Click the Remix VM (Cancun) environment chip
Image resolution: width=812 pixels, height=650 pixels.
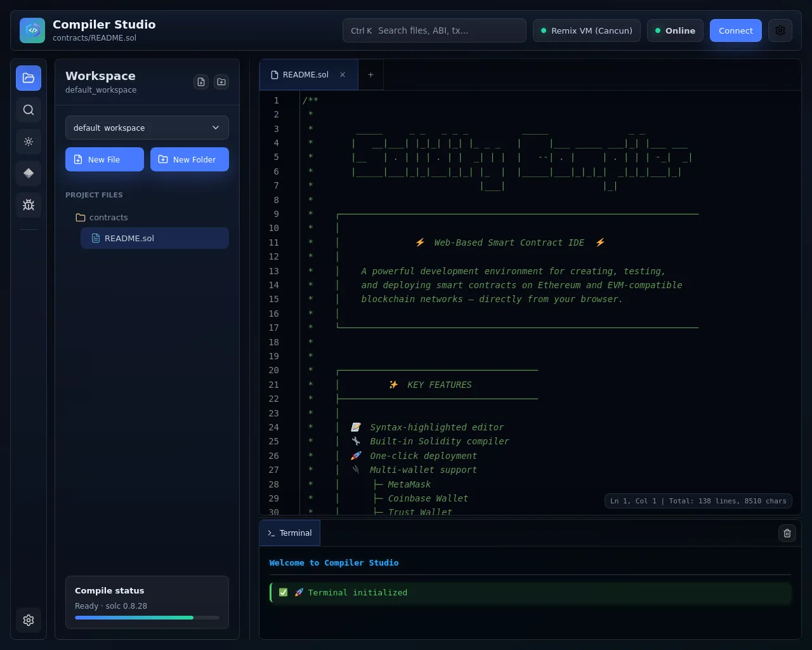coord(587,30)
